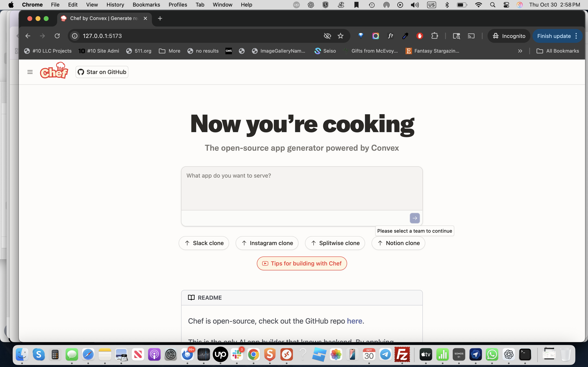Click Star on GitHub button
This screenshot has height=367, width=588.
[102, 72]
